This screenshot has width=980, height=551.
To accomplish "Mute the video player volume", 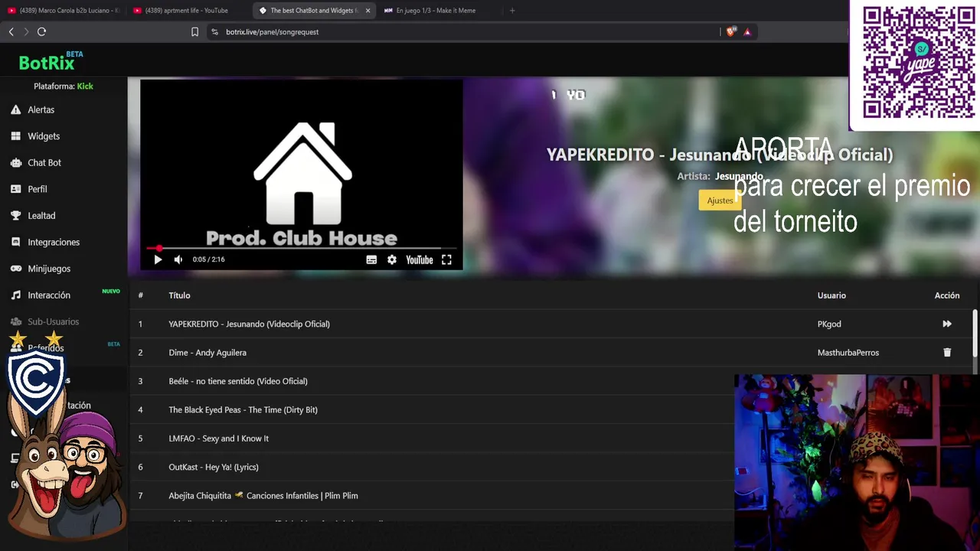I will 178,259.
